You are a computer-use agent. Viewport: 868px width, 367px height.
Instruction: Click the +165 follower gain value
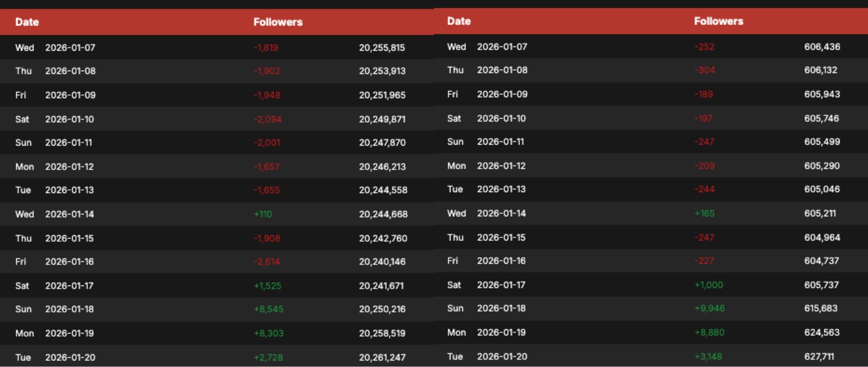tap(704, 213)
